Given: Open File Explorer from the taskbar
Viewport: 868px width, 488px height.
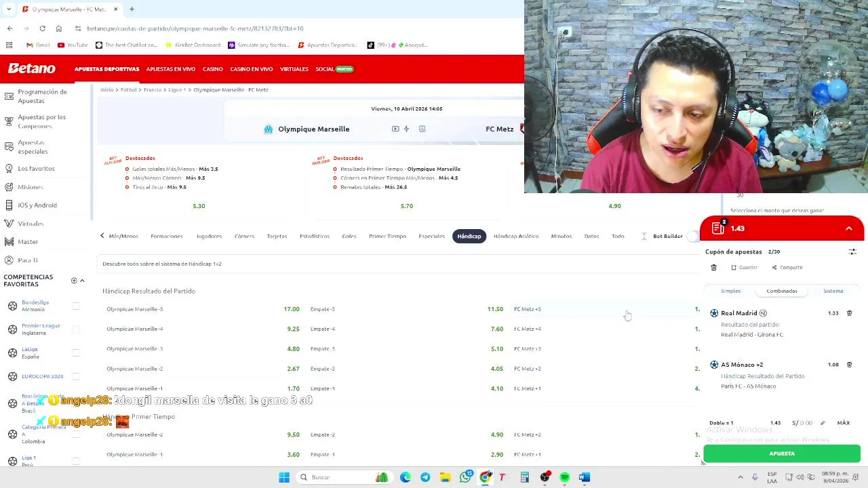Looking at the screenshot, I should point(445,477).
